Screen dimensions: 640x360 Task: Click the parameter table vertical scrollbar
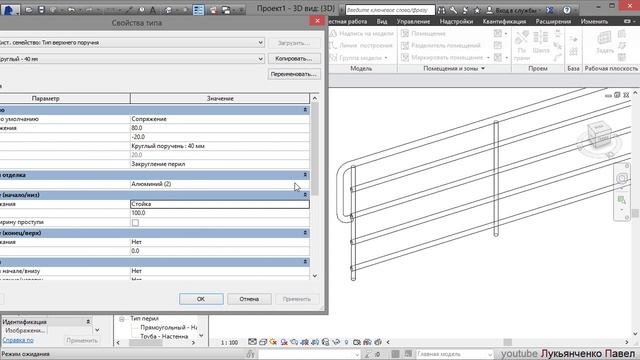point(315,149)
